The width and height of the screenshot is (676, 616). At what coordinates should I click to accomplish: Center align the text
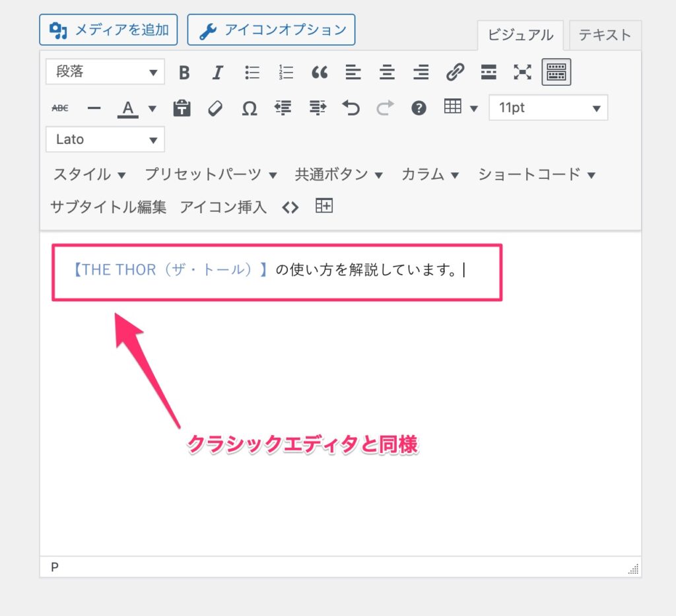coord(387,72)
